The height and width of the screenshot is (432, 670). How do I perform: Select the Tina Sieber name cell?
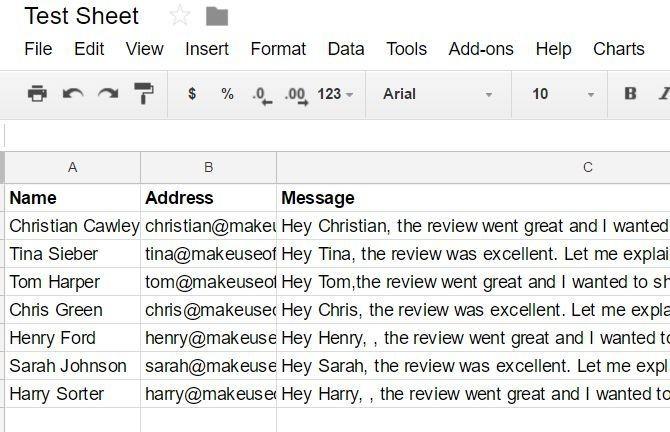[x=72, y=254]
